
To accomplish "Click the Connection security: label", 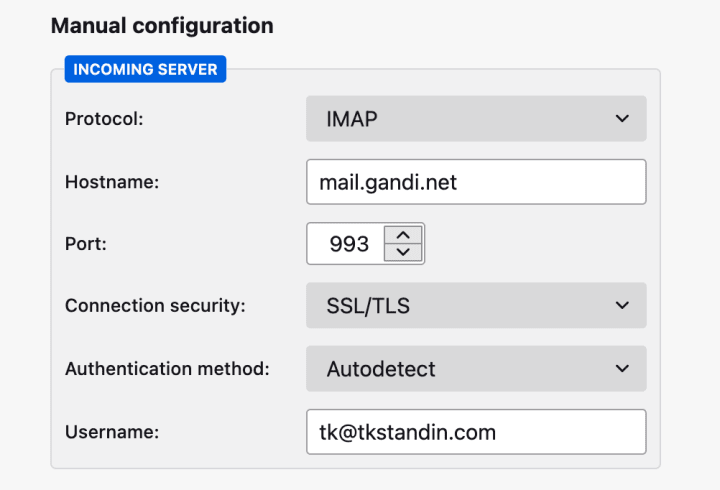I will click(x=155, y=306).
